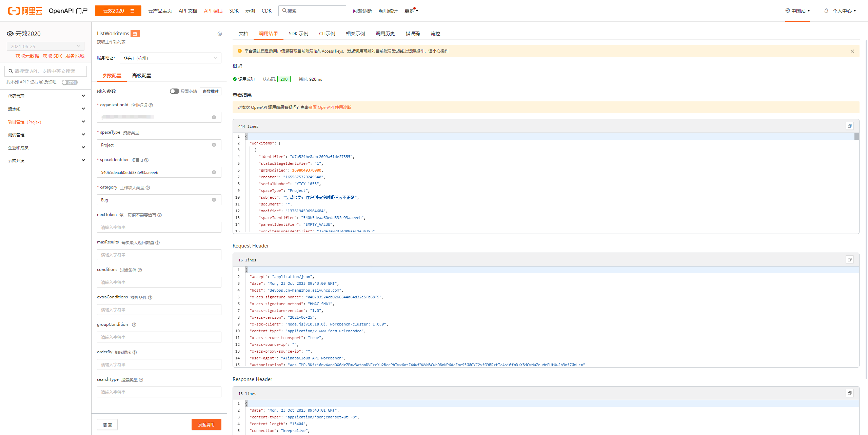868x435 pixels.
Task: Click the bell notification icon
Action: coord(826,11)
